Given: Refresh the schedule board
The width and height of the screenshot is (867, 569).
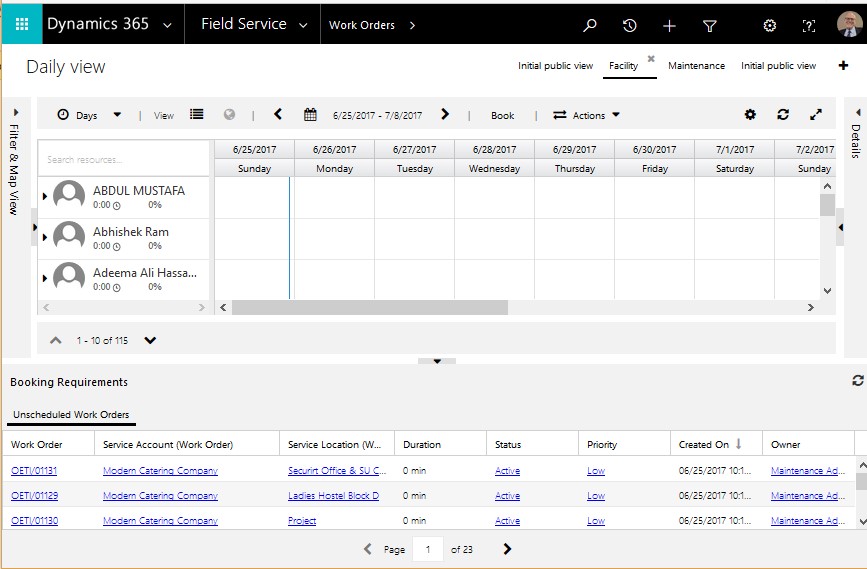Looking at the screenshot, I should (782, 114).
